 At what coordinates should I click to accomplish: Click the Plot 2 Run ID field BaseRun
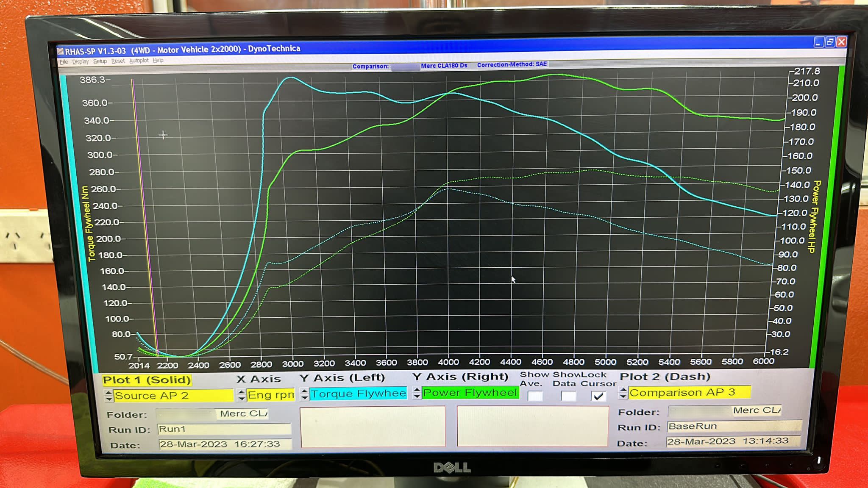[734, 426]
